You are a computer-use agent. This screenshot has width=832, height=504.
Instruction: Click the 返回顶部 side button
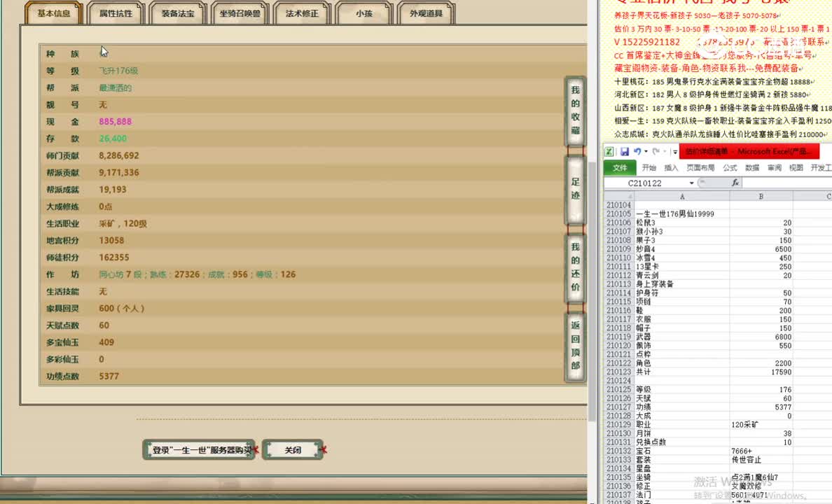click(x=575, y=346)
